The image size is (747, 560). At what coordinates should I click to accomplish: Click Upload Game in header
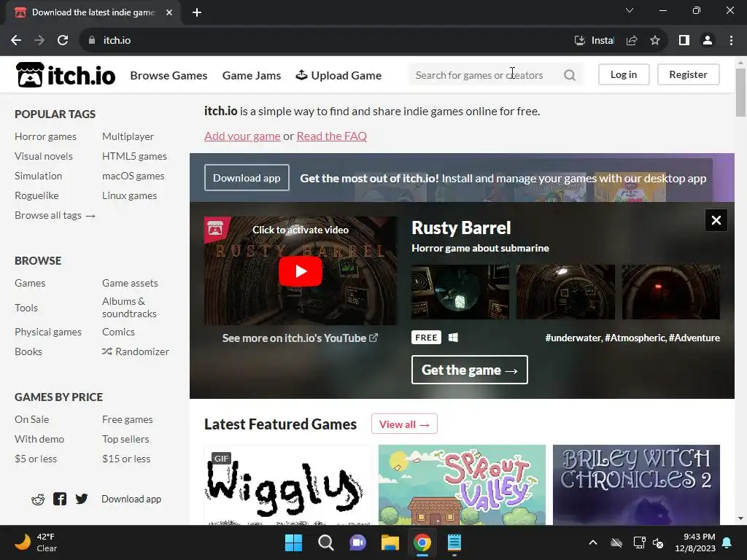pos(338,75)
